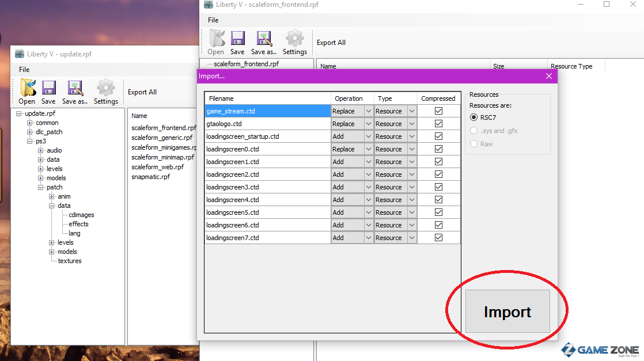Open File menu in scaleform_frontend.rpf window
The height and width of the screenshot is (361, 644).
[x=213, y=20]
